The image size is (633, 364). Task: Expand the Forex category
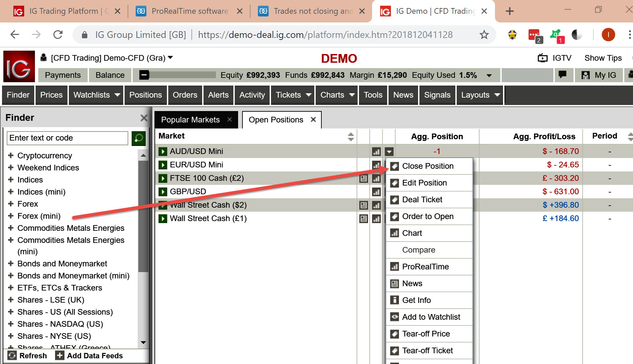coord(11,204)
